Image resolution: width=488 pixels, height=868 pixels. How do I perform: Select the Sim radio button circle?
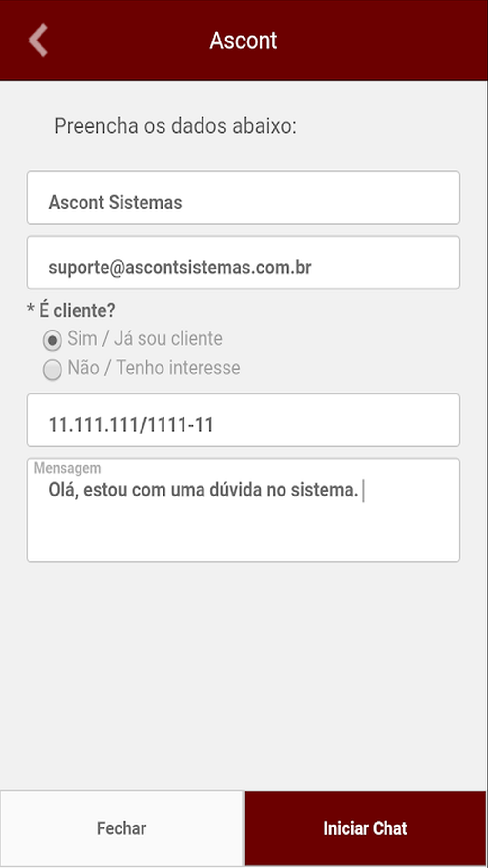click(52, 340)
